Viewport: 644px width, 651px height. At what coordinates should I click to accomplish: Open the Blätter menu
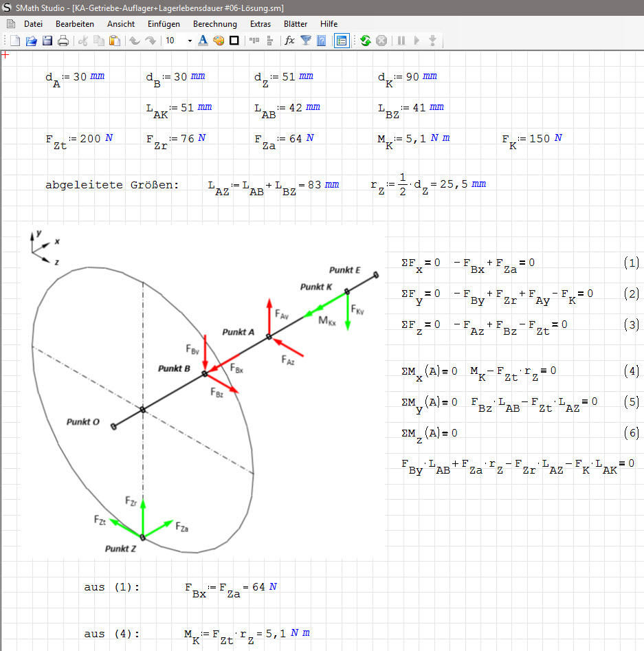295,24
